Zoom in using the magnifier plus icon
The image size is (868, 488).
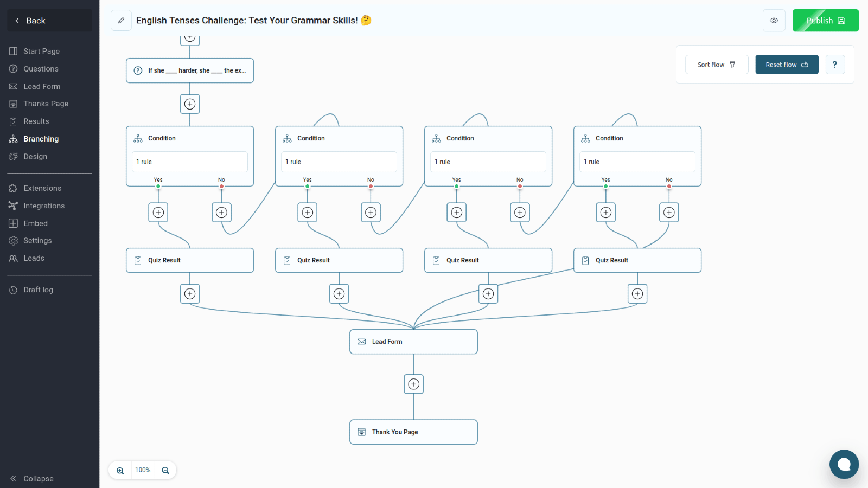pos(120,470)
